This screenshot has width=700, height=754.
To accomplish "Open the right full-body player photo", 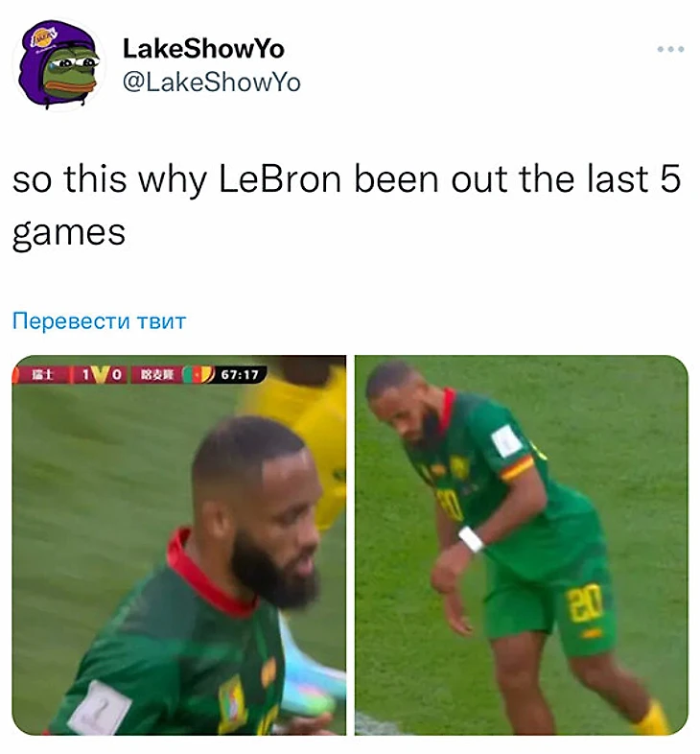I will click(521, 545).
